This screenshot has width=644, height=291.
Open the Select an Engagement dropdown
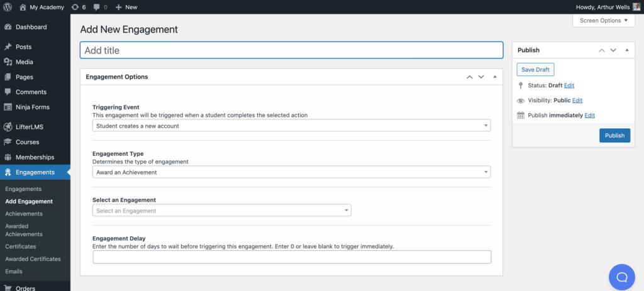pos(222,211)
